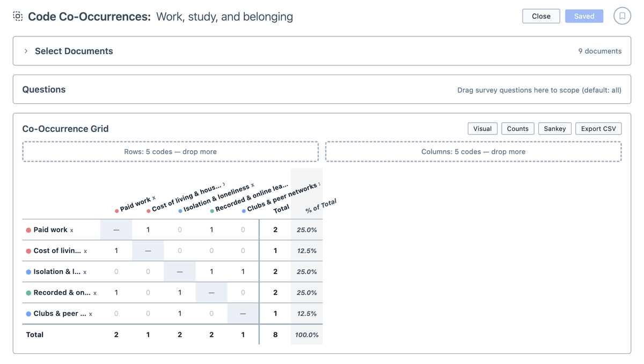Viewport: 644px width, 364px height.
Task: Click the Close button
Action: pos(541,16)
